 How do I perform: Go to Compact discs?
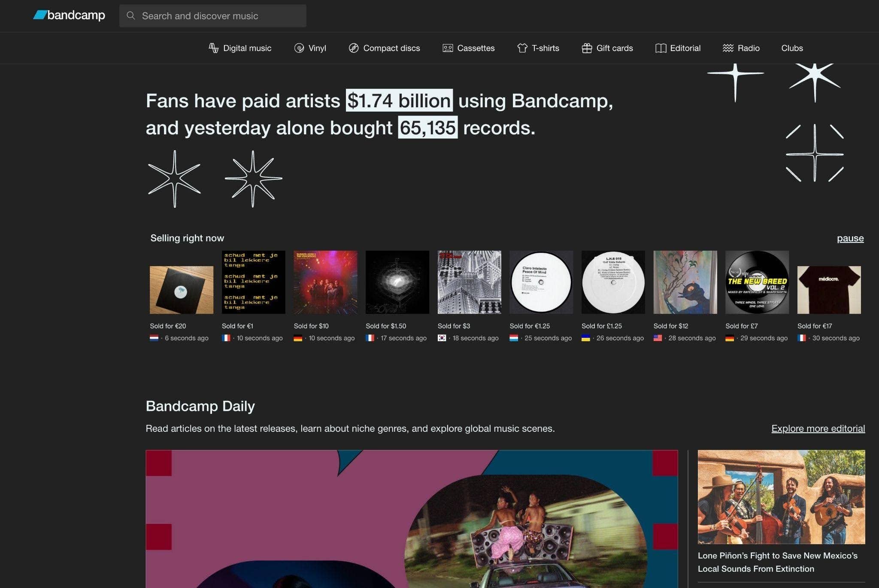click(x=385, y=48)
